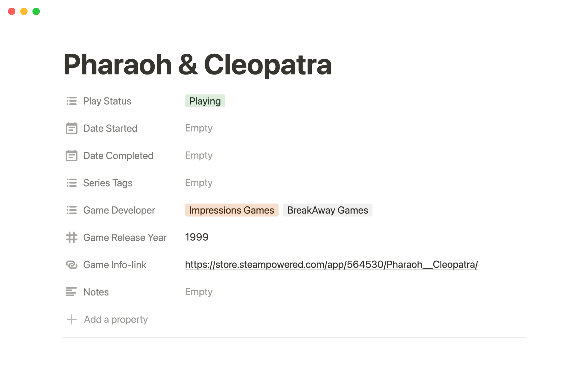
Task: Click the Game Release Year hash icon
Action: 72,237
